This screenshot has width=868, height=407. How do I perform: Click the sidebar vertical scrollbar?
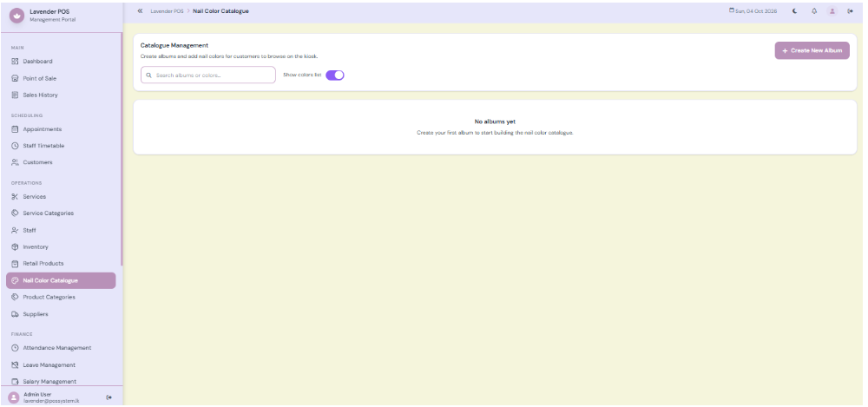(122, 149)
